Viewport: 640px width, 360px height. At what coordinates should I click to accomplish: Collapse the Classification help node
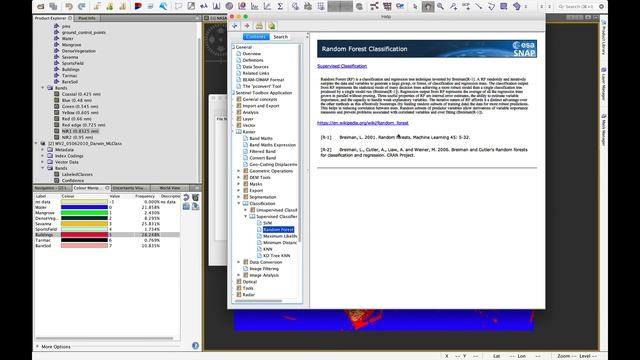tap(239, 203)
